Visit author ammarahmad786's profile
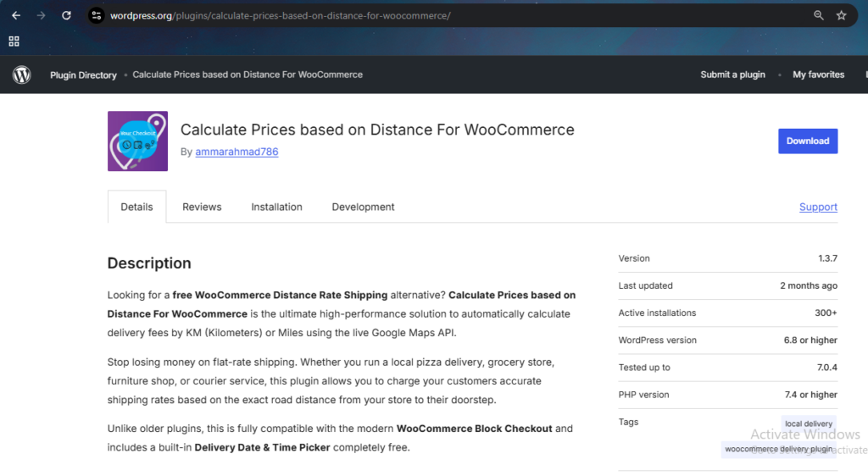The image size is (868, 476). point(237,152)
